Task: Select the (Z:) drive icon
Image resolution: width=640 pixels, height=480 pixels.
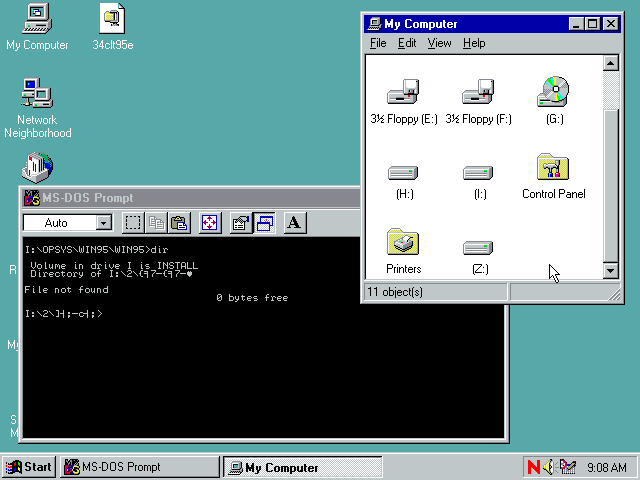Action: pyautogui.click(x=478, y=248)
